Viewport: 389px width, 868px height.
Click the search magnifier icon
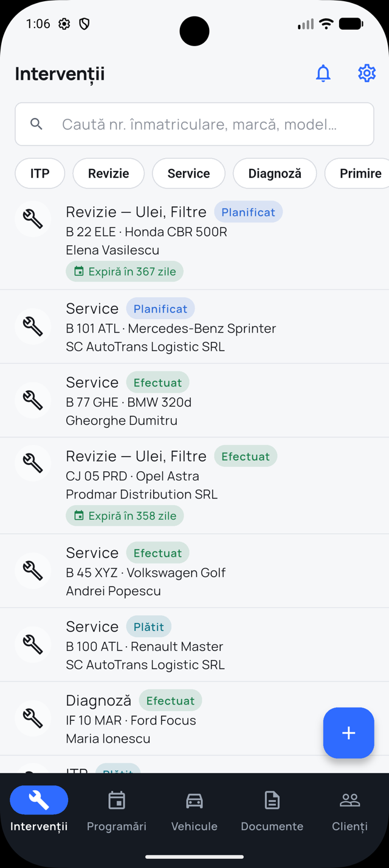[x=36, y=124]
